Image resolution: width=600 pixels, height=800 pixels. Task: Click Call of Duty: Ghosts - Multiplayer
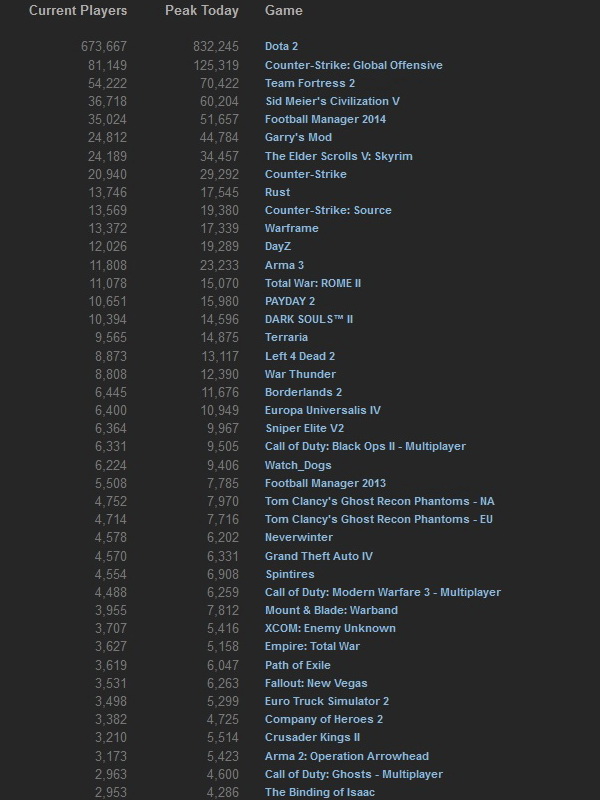[x=354, y=774]
